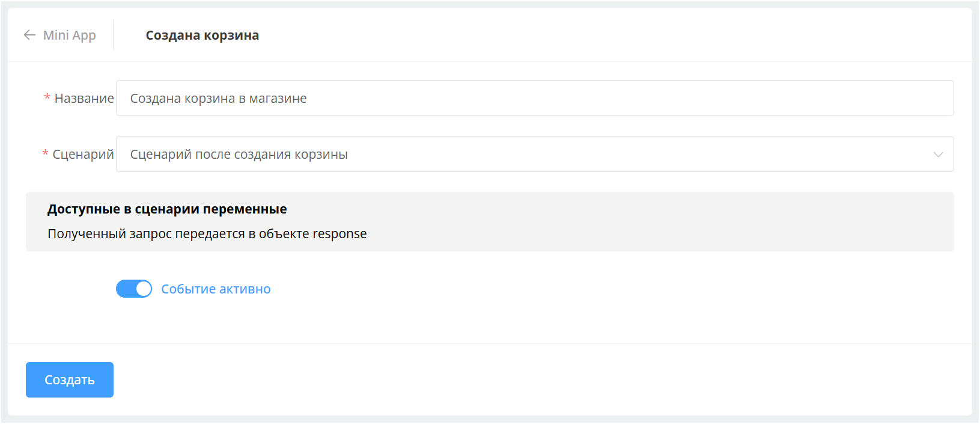This screenshot has height=424, width=980.
Task: Click the 'Название' field label
Action: click(x=84, y=98)
